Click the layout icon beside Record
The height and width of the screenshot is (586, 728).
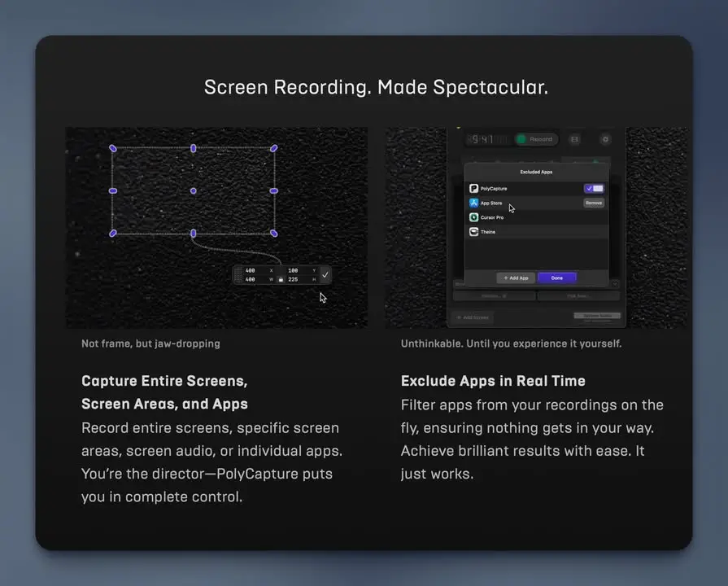tap(574, 139)
